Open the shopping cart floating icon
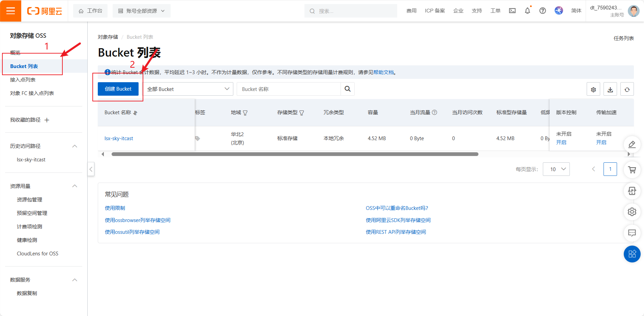 pos(632,170)
